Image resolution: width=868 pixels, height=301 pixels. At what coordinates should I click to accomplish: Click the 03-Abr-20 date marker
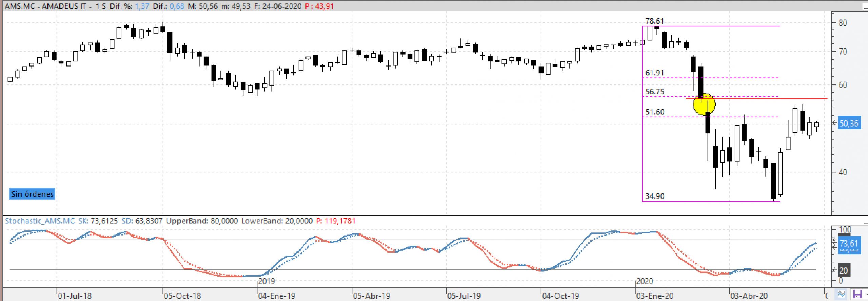[749, 296]
